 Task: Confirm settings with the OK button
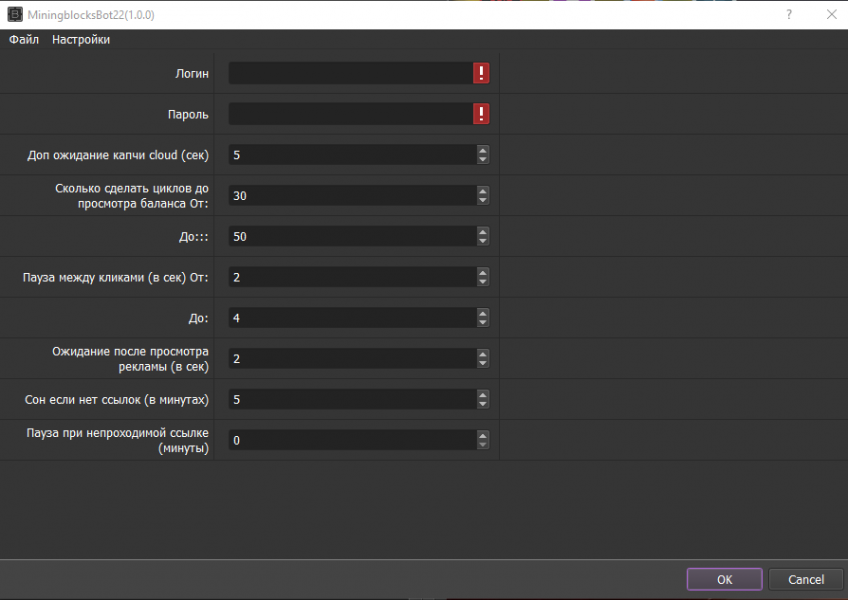pos(725,579)
